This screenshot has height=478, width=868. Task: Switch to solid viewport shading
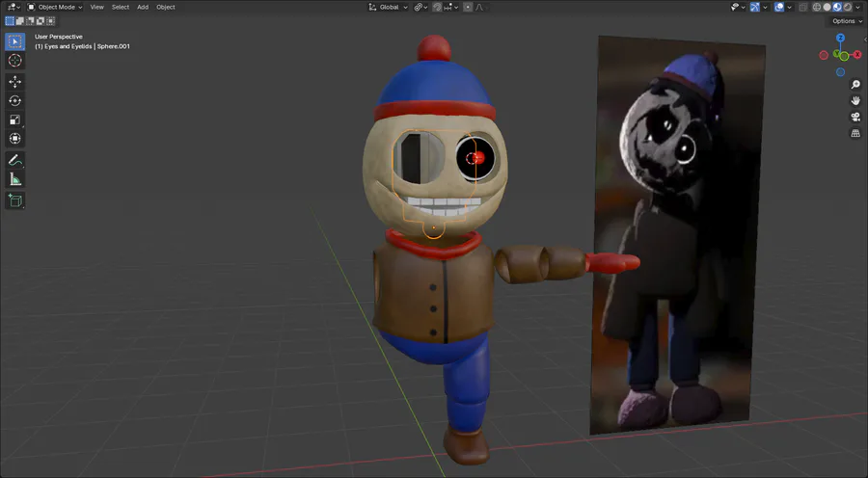click(x=827, y=7)
